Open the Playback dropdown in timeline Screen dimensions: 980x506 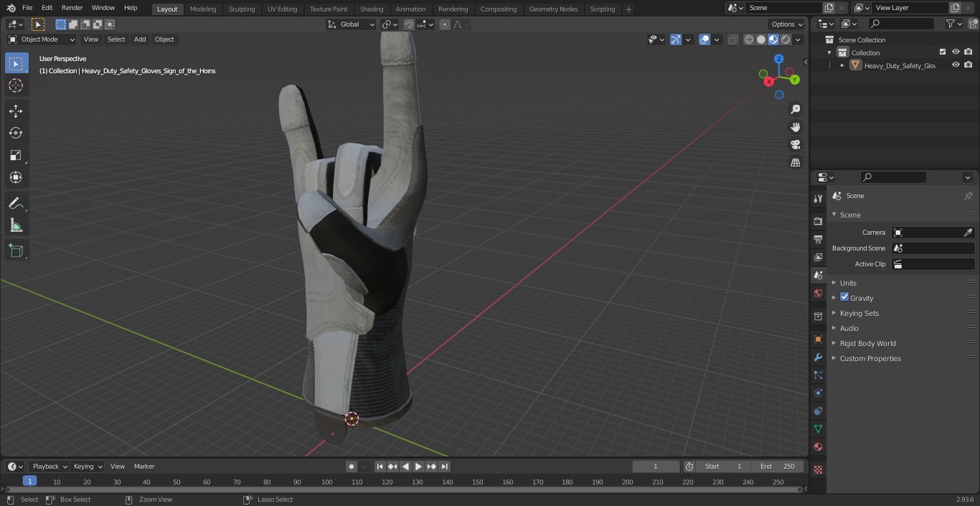point(50,467)
